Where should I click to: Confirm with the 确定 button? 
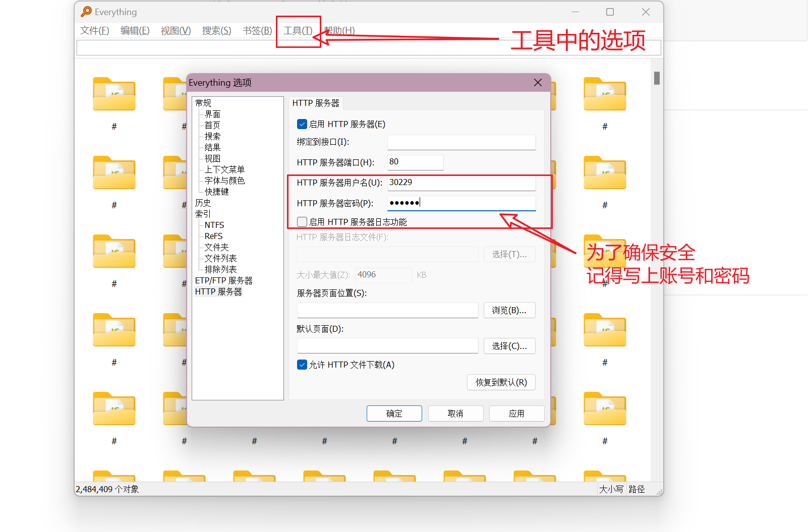click(394, 413)
